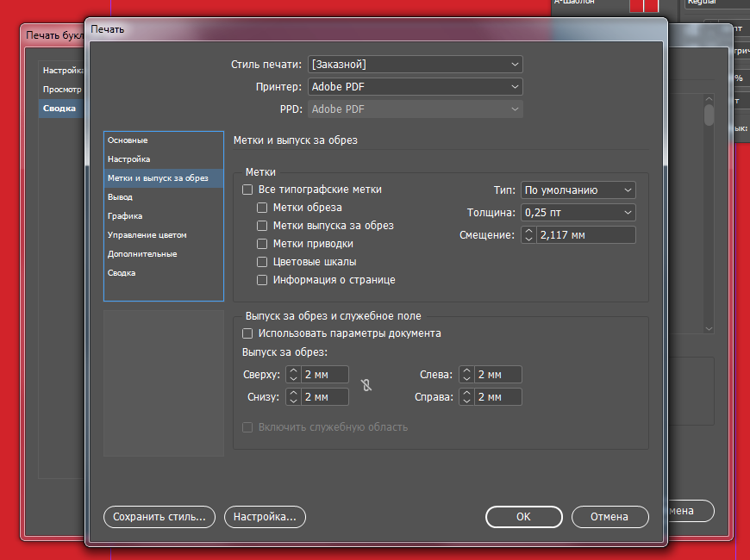Check Метки обреза option
750x560 pixels.
click(x=262, y=208)
